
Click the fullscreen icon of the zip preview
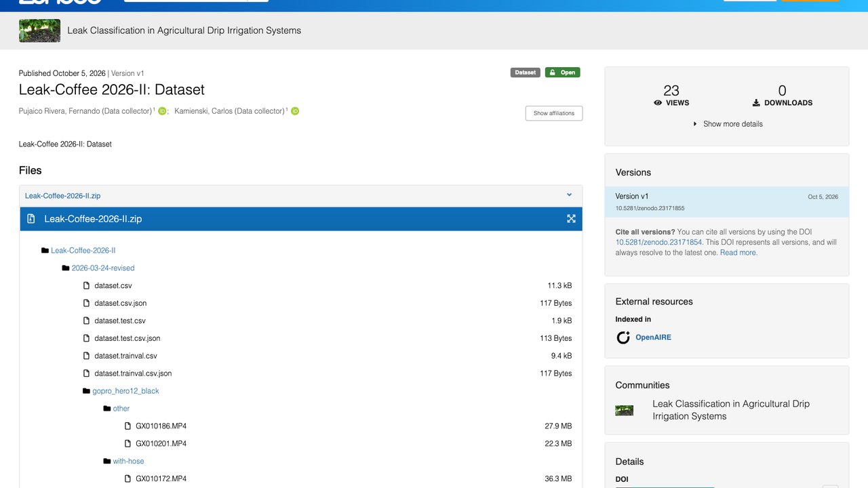point(571,219)
